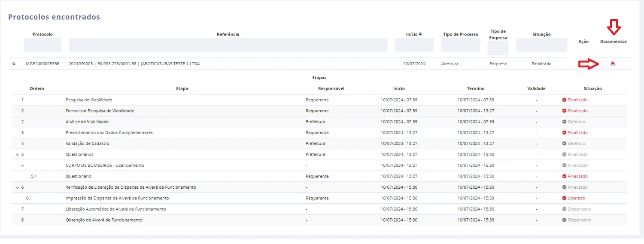Select CORPO DE BOMBEIROS - Licenciamento text
Viewport: 644px width, 244px height.
(105, 166)
